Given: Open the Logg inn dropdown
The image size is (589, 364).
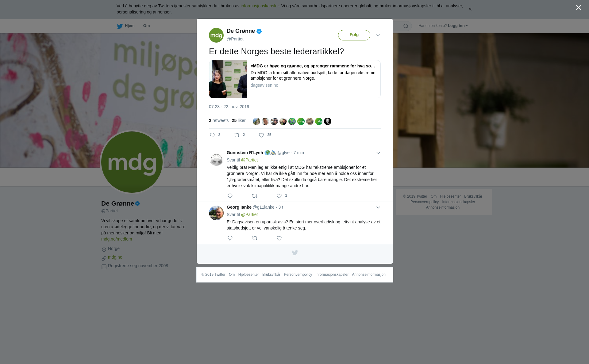Looking at the screenshot, I should point(458,26).
